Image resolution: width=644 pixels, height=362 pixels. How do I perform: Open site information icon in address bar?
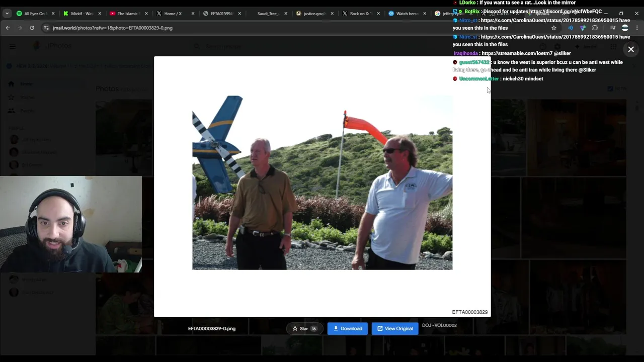(46, 28)
